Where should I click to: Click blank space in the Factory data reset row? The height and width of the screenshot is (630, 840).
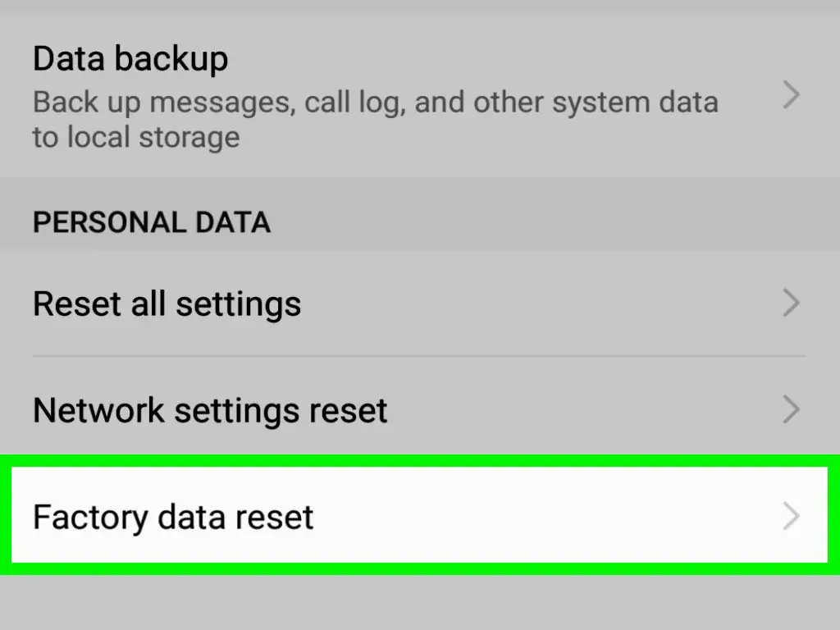536,515
